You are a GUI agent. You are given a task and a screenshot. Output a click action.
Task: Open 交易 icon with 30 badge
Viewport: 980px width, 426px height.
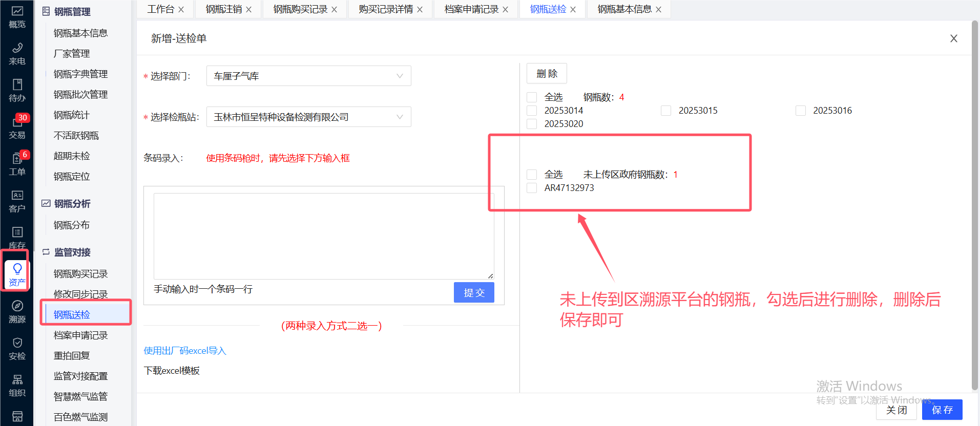(17, 127)
